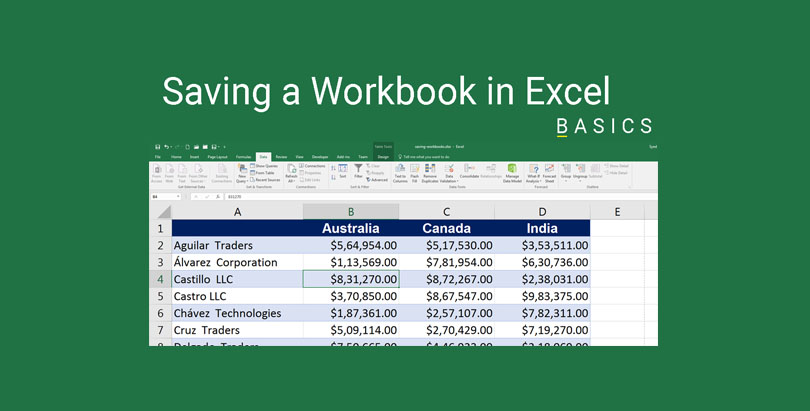Expand the Ungroup dropdown arrow

[580, 181]
